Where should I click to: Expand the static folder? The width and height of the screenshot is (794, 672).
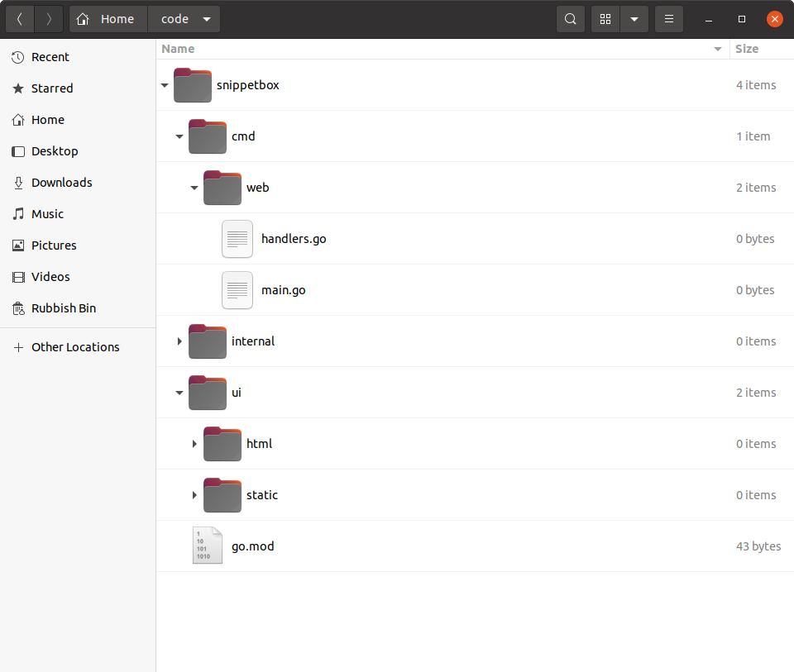tap(194, 495)
